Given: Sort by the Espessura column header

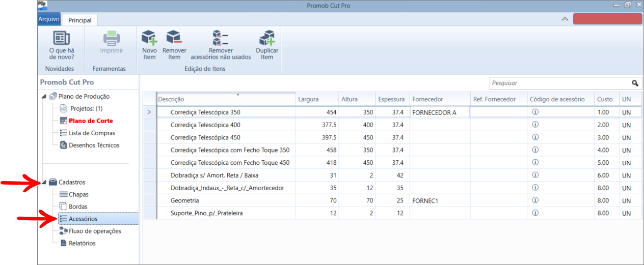Looking at the screenshot, I should [392, 99].
